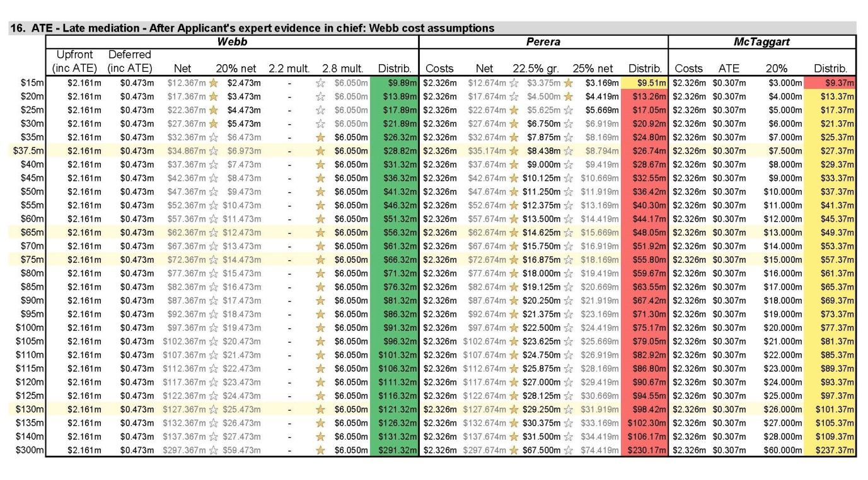
Task: Click the star before $6.050m in $35m row
Action: tap(320, 137)
